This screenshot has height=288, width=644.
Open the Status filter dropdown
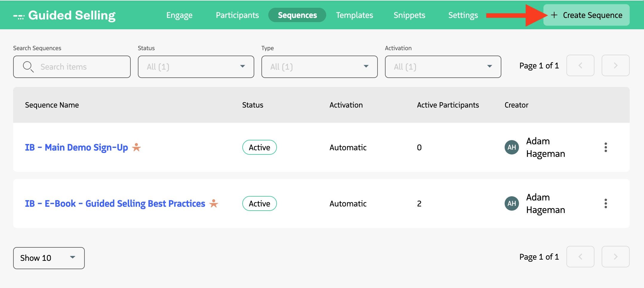195,67
